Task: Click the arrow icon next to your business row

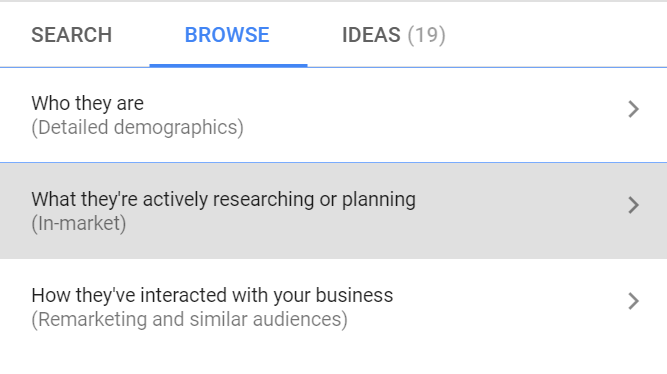Action: click(633, 301)
